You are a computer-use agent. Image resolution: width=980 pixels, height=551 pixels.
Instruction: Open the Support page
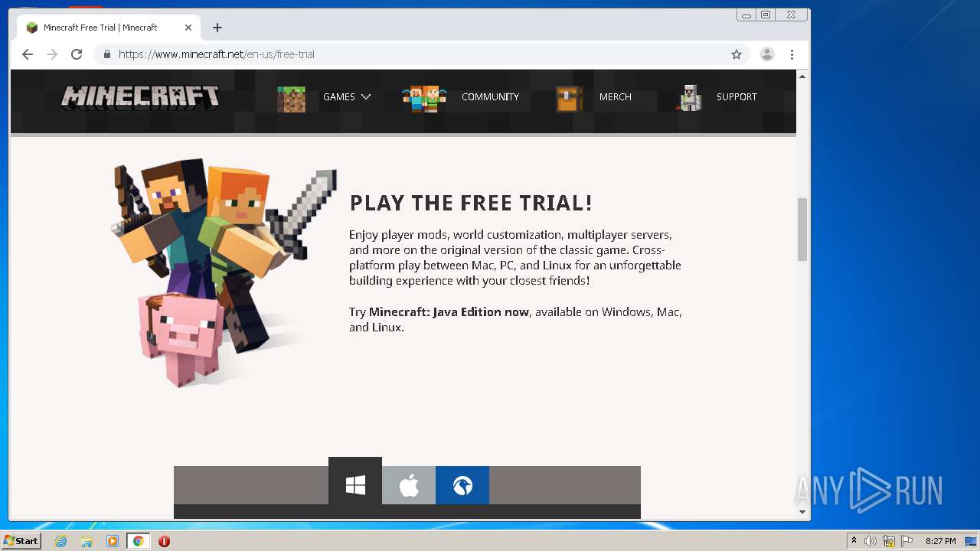[737, 97]
